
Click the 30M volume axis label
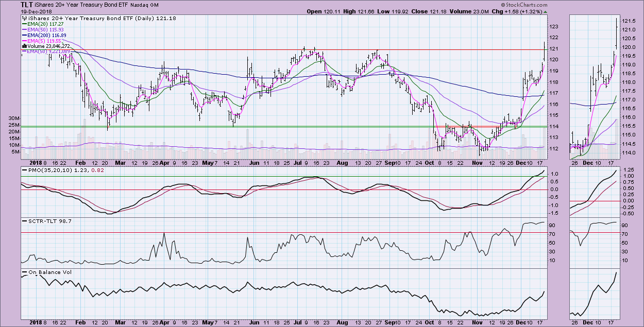click(15, 118)
